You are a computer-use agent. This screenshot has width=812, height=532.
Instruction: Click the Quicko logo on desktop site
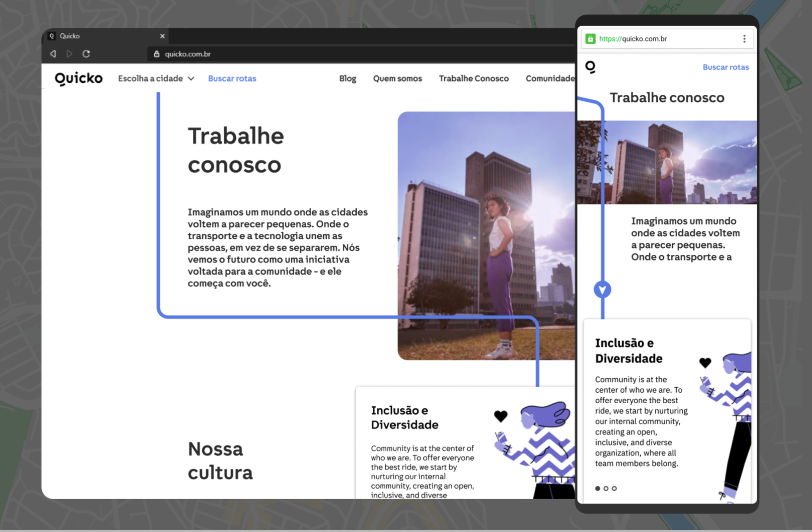(x=78, y=78)
